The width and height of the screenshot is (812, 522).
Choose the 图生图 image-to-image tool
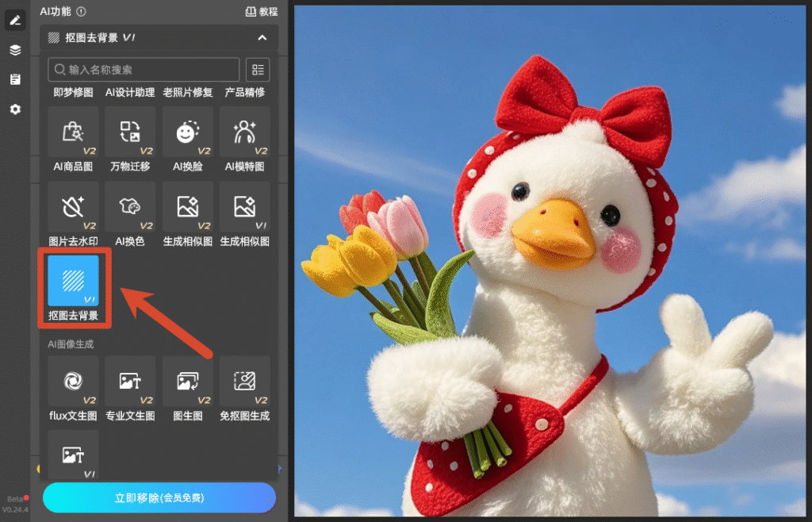pos(187,381)
